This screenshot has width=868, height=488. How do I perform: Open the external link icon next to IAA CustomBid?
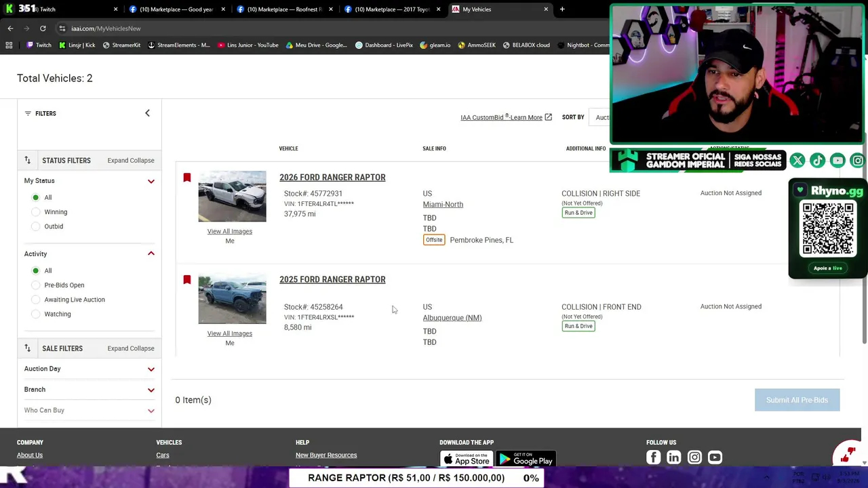pos(548,117)
